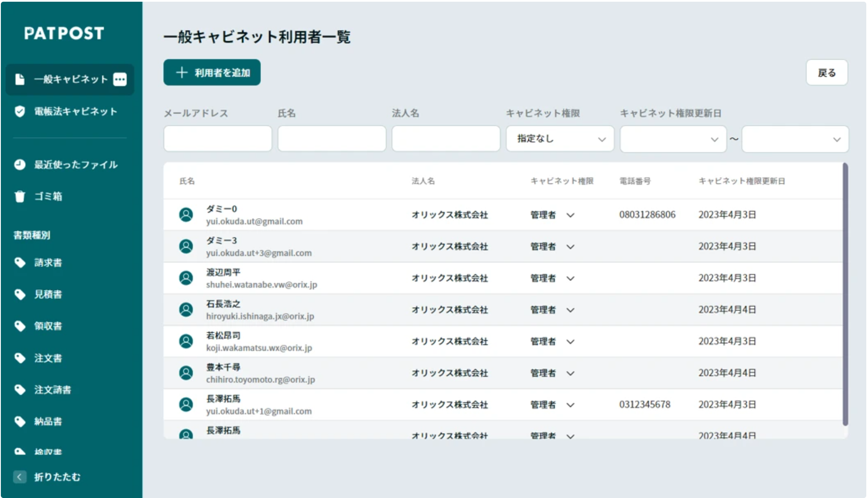Viewport: 868px width, 498px height.
Task: Click the shield icon for 電帳法キャビネット
Action: pos(20,111)
